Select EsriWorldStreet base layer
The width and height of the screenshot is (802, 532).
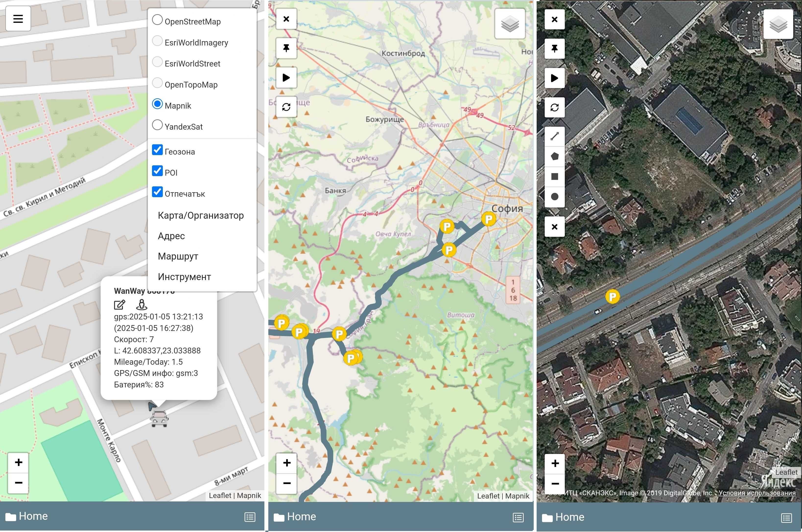157,62
